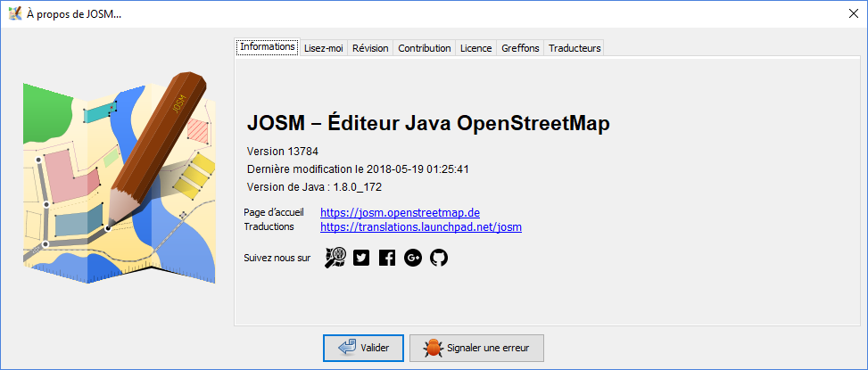This screenshot has width=868, height=370.
Task: Close the À propos de JOSM dialog
Action: pyautogui.click(x=854, y=14)
